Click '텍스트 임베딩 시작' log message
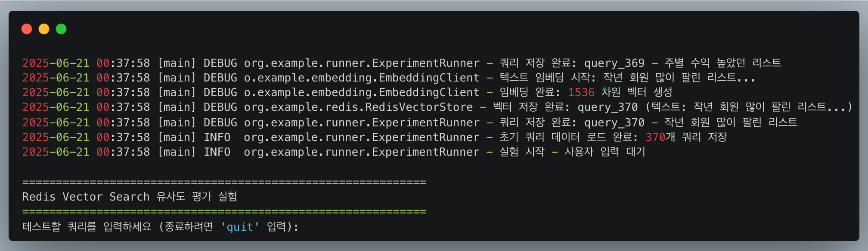The height and width of the screenshot is (251, 868). (x=545, y=78)
